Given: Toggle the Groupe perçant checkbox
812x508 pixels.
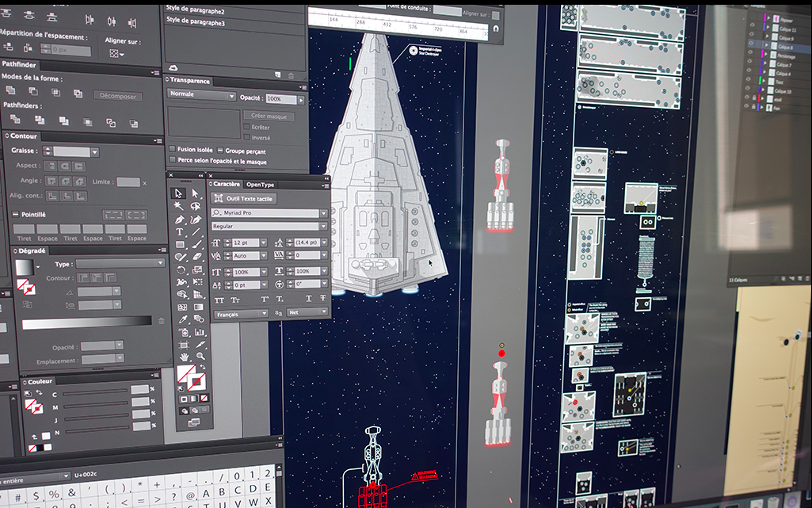Looking at the screenshot, I should tap(220, 150).
